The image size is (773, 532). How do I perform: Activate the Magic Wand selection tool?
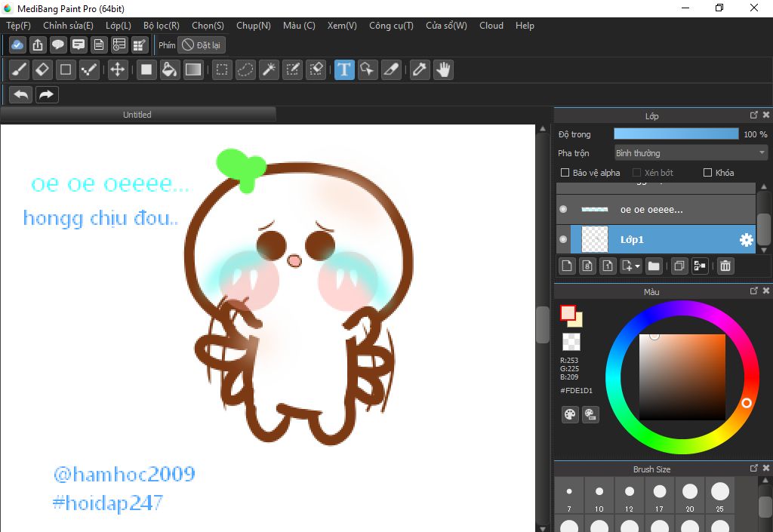[x=269, y=70]
